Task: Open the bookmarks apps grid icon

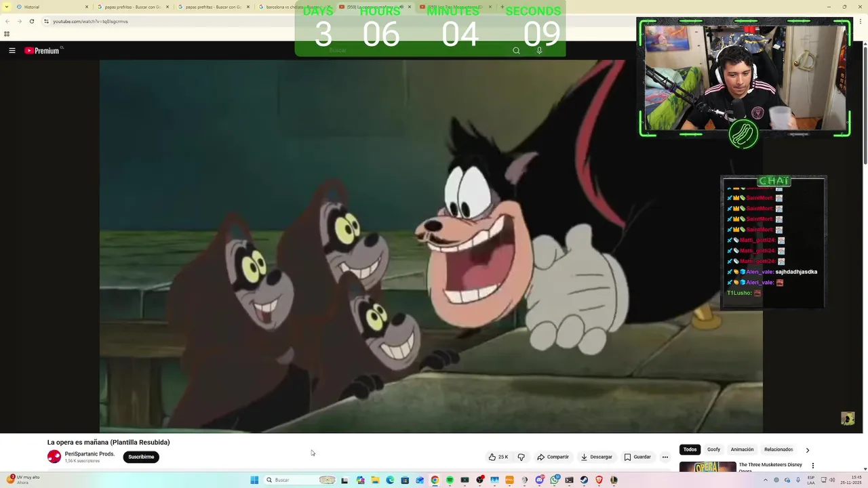Action: tap(7, 34)
